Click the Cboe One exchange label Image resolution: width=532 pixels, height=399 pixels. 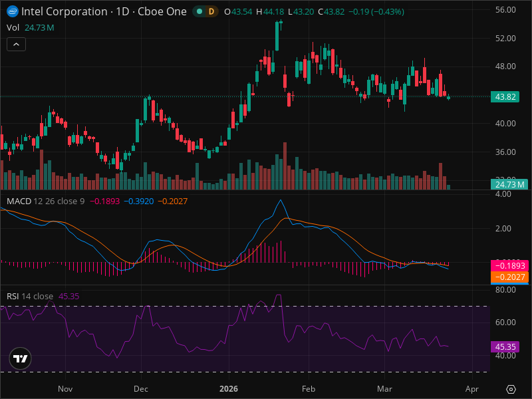tap(162, 11)
